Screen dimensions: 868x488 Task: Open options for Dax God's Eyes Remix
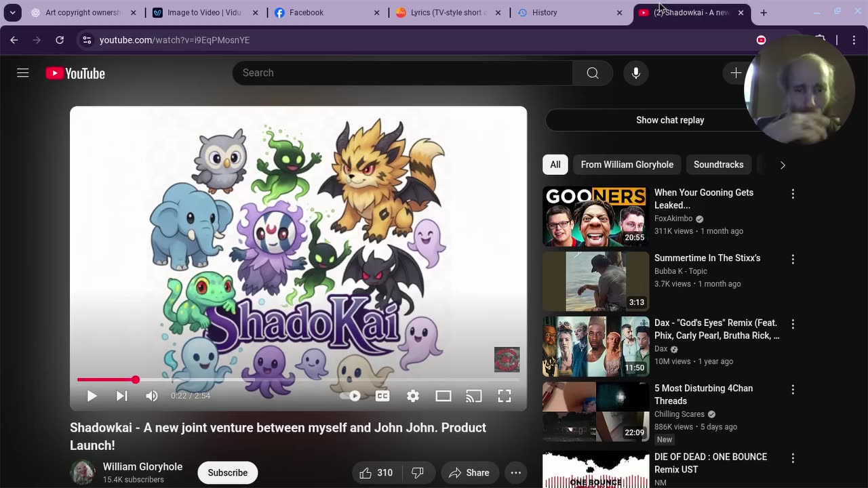793,325
